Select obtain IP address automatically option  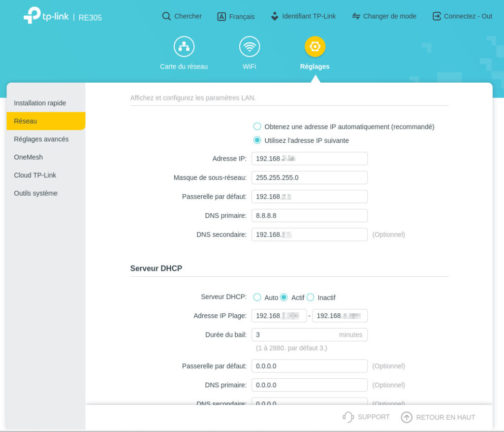(x=257, y=127)
